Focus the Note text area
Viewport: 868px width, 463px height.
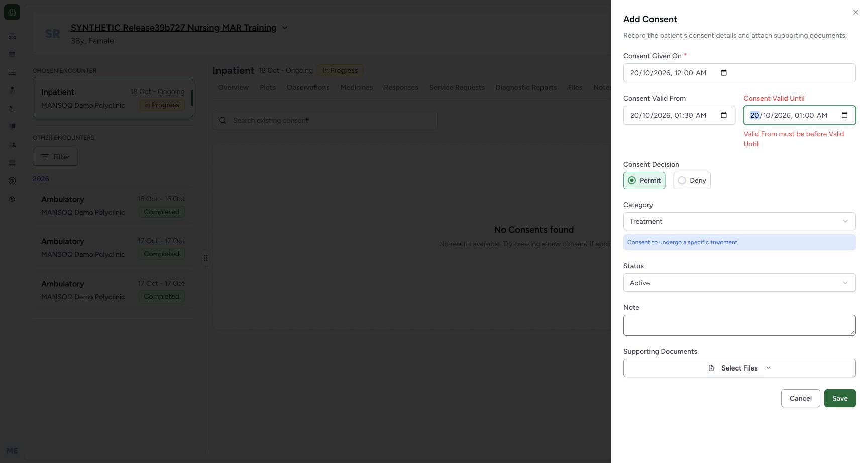coord(739,325)
